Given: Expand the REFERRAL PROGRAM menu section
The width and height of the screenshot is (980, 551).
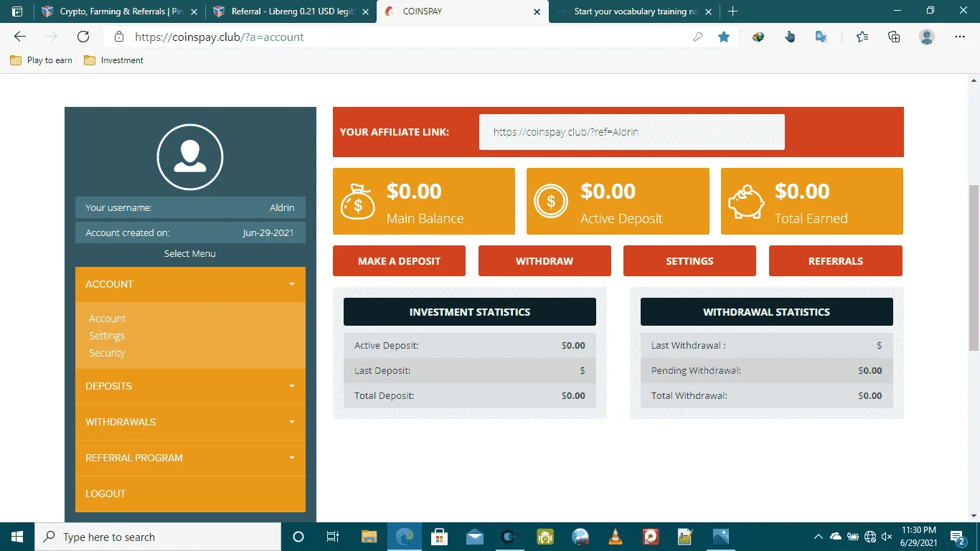Looking at the screenshot, I should click(190, 458).
